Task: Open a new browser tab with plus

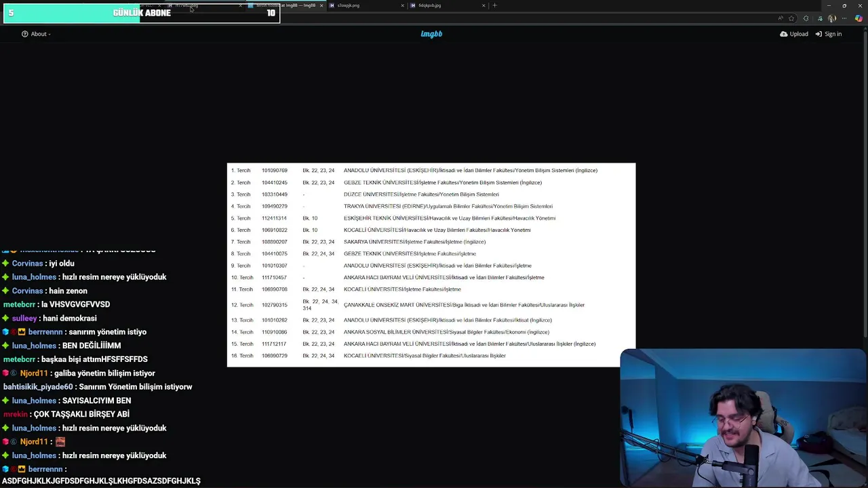Action: 494,5
